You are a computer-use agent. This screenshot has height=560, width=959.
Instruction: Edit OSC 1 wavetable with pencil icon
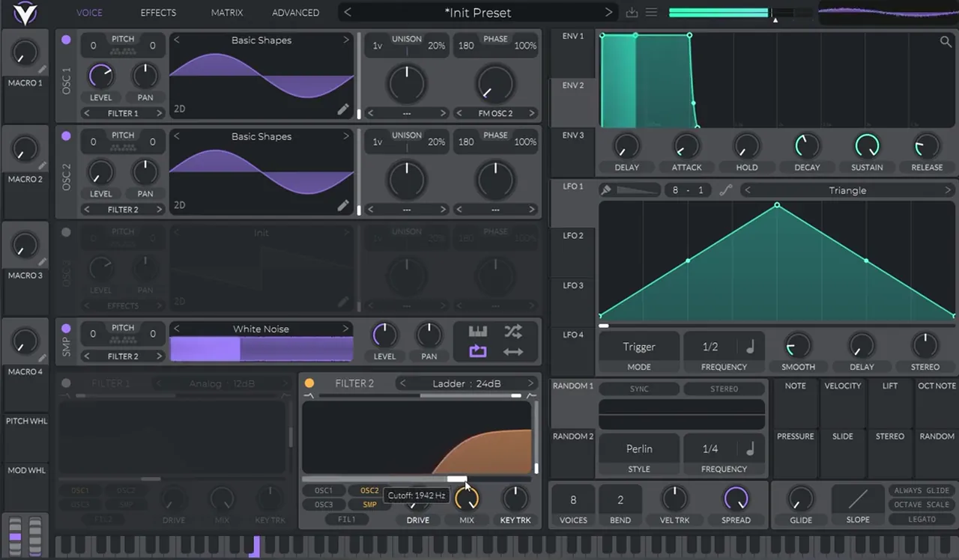[x=343, y=109]
